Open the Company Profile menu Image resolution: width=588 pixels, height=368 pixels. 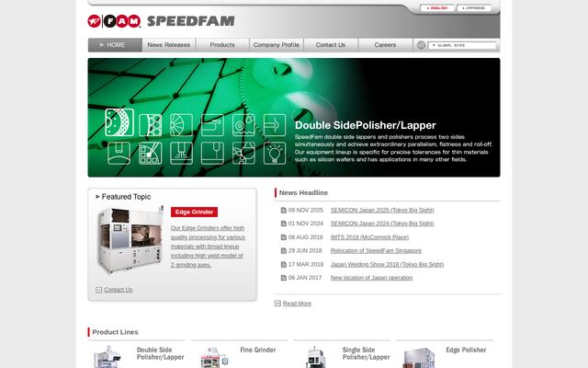pyautogui.click(x=277, y=45)
